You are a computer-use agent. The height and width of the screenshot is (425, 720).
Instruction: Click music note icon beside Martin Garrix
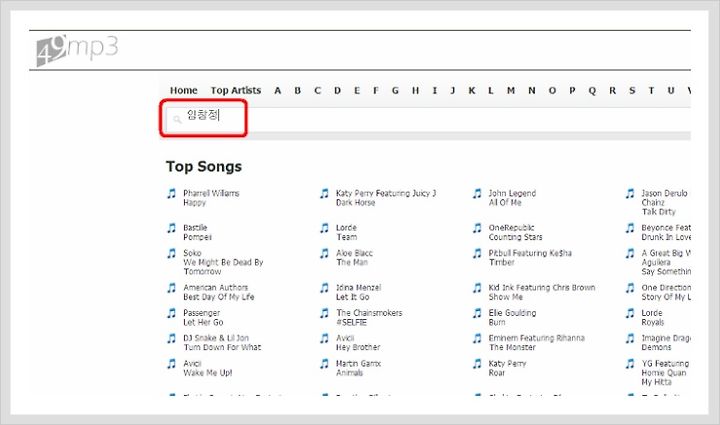tap(324, 363)
